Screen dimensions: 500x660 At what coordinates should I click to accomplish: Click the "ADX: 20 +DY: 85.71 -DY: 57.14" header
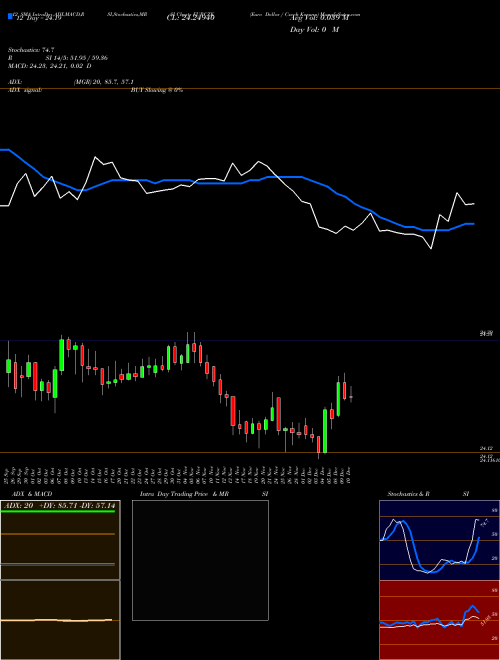click(60, 505)
